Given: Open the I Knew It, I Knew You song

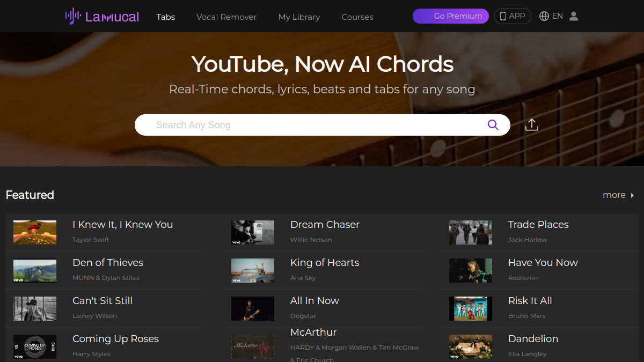Looking at the screenshot, I should tap(123, 225).
